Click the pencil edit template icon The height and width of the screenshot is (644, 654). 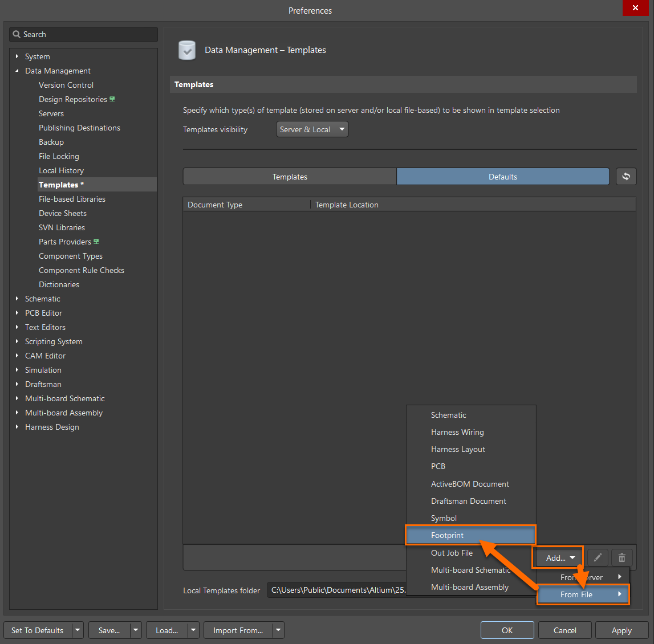click(x=598, y=558)
